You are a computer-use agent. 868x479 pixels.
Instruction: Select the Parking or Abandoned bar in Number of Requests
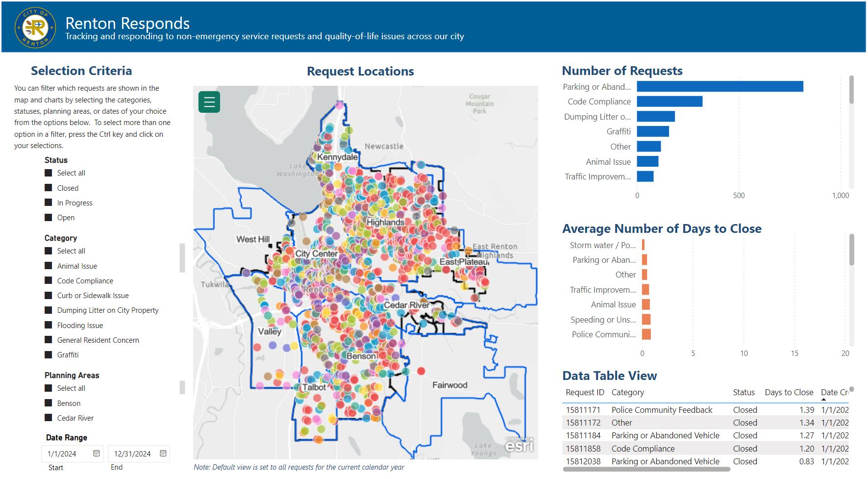(x=720, y=86)
